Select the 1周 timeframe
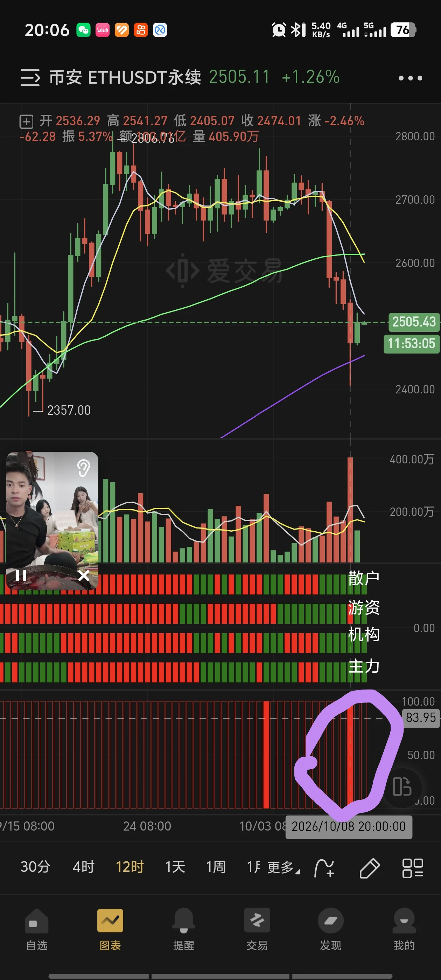441x980 pixels. [x=216, y=867]
